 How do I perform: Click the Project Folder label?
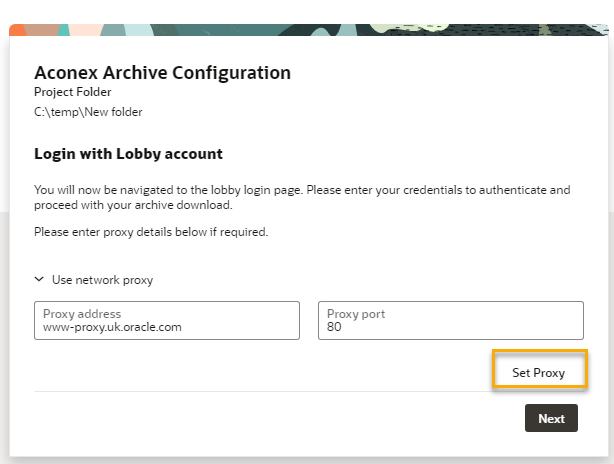(x=73, y=92)
